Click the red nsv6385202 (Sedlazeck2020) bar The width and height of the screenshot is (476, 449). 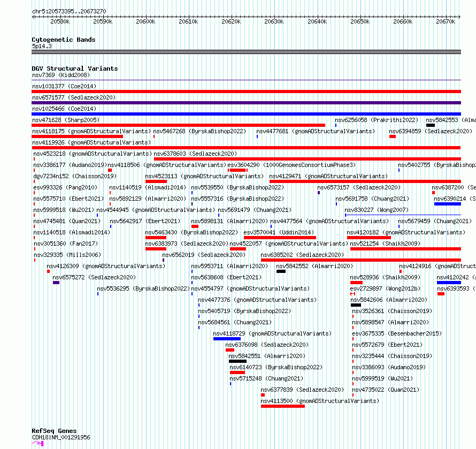coord(361,260)
